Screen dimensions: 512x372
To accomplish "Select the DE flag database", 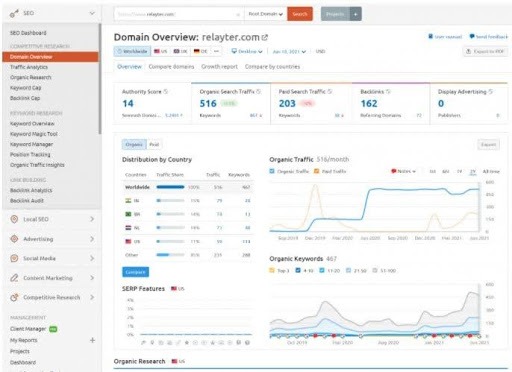I will click(200, 51).
